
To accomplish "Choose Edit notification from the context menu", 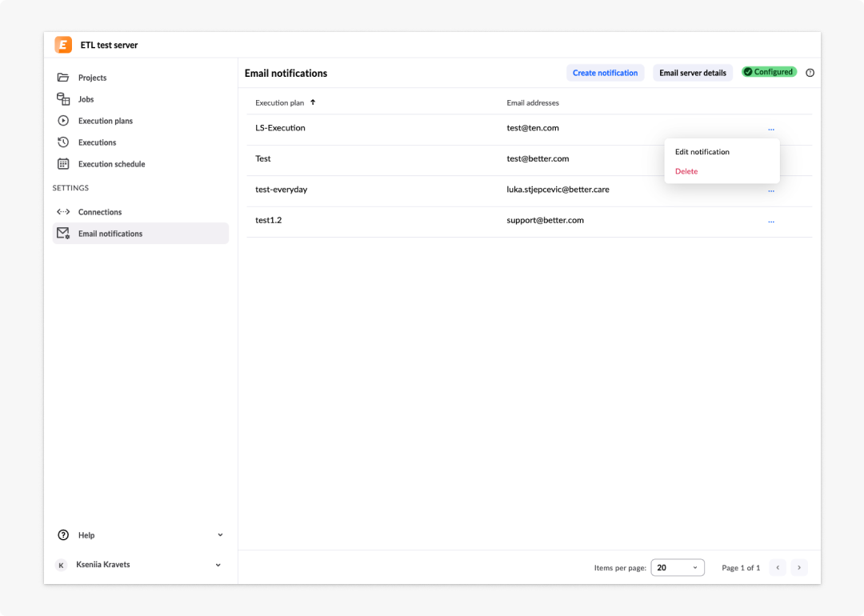I will [702, 151].
